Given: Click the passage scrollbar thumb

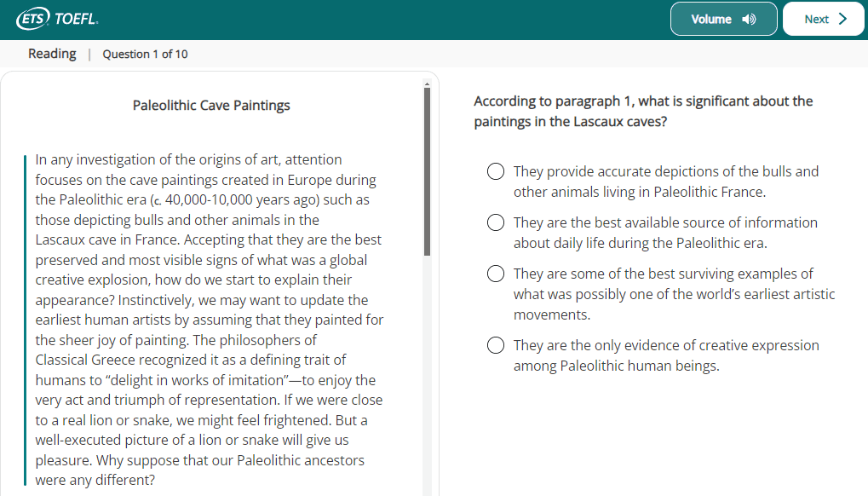Looking at the screenshot, I should pos(427,171).
